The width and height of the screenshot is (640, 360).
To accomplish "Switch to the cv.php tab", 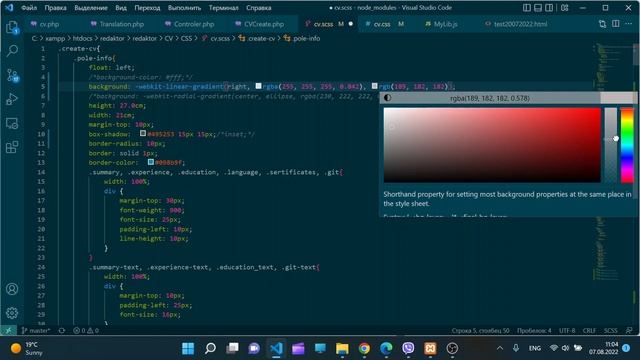I will point(49,24).
